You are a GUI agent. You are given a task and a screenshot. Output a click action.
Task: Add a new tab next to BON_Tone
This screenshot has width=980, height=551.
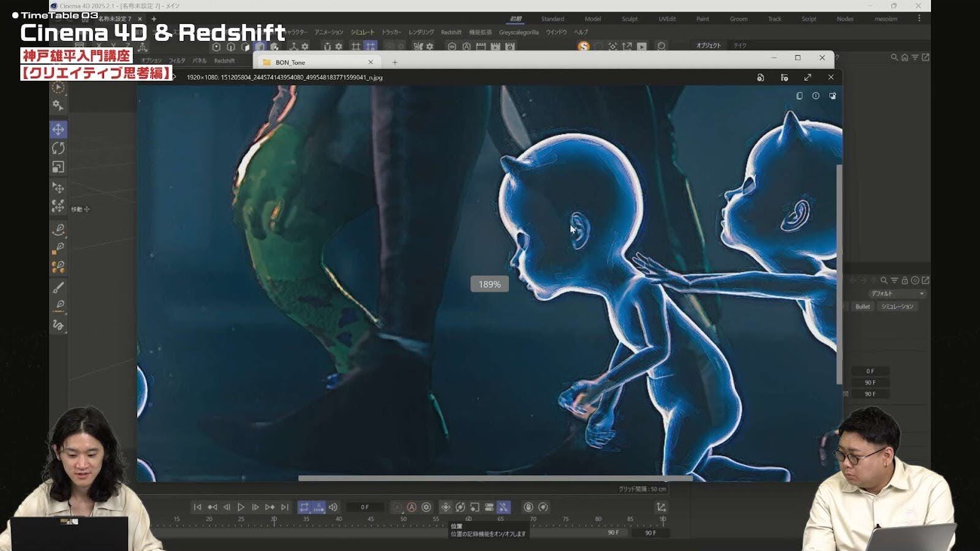[x=395, y=62]
